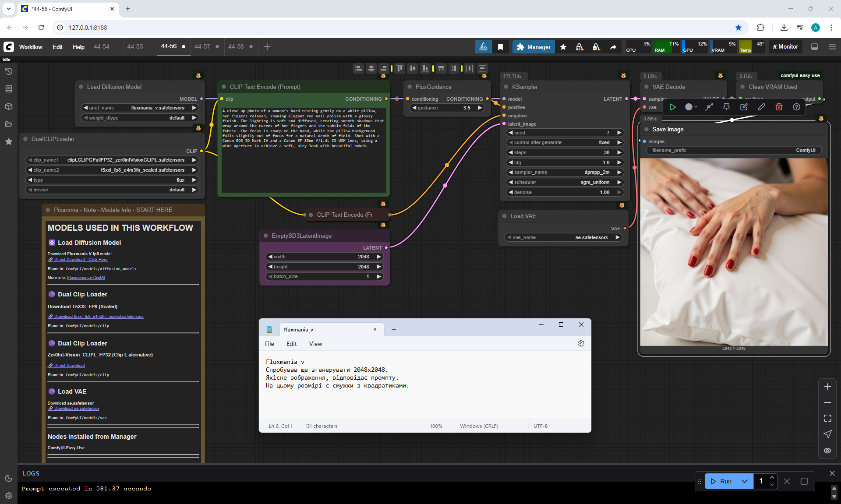Switch to the 44-57 workflow tab
Screen dimensions: 841x504
202,46
